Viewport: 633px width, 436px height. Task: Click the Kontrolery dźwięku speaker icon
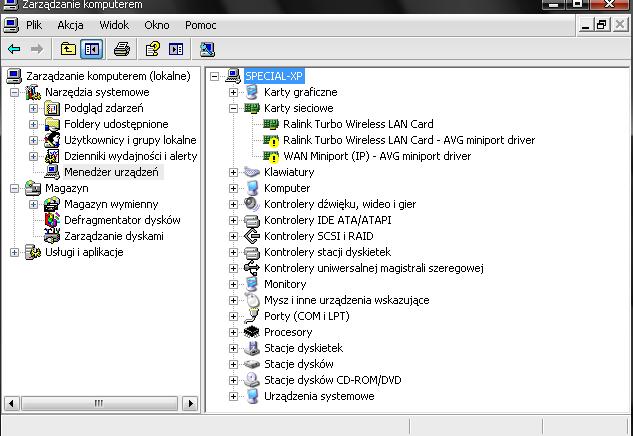[x=252, y=204]
